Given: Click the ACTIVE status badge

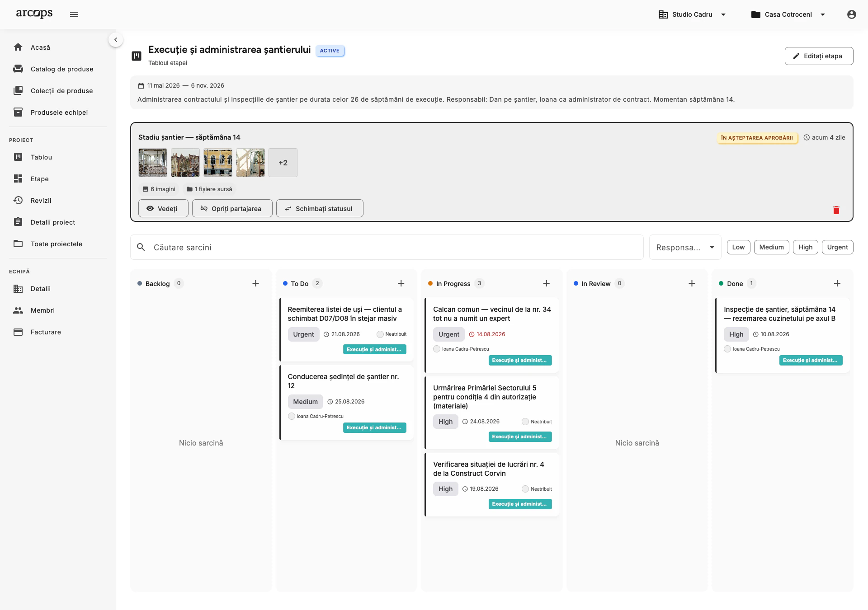Looking at the screenshot, I should 330,51.
